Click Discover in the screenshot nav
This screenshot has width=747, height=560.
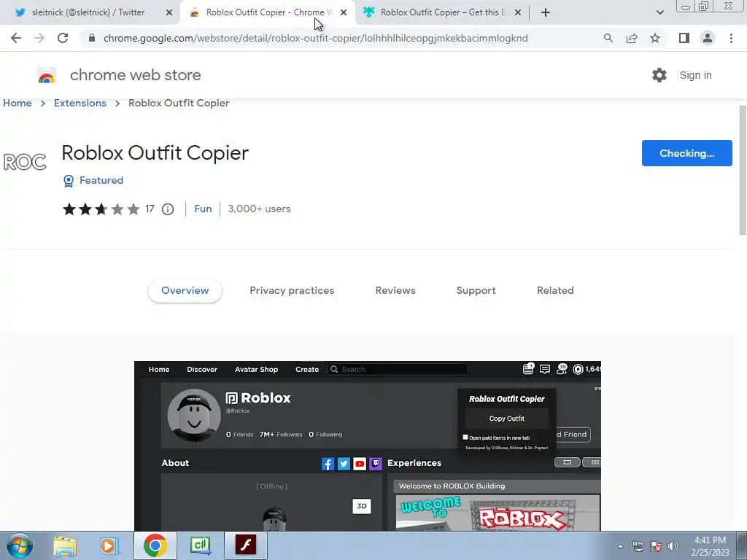[x=202, y=369]
